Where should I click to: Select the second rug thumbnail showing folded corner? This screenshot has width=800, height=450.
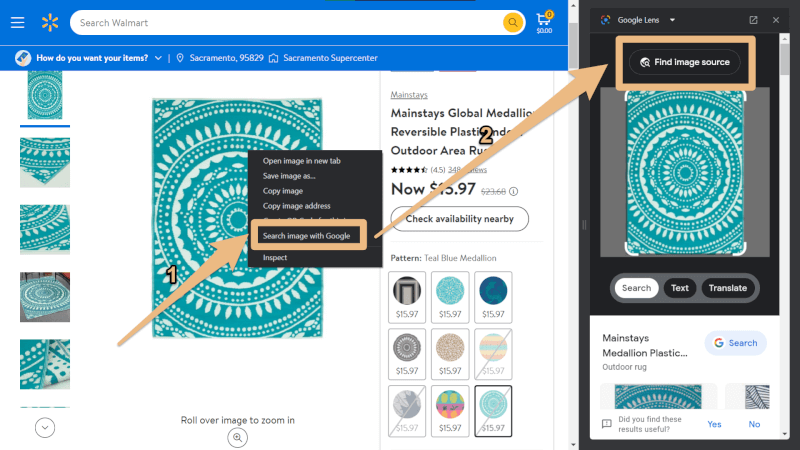tap(45, 162)
